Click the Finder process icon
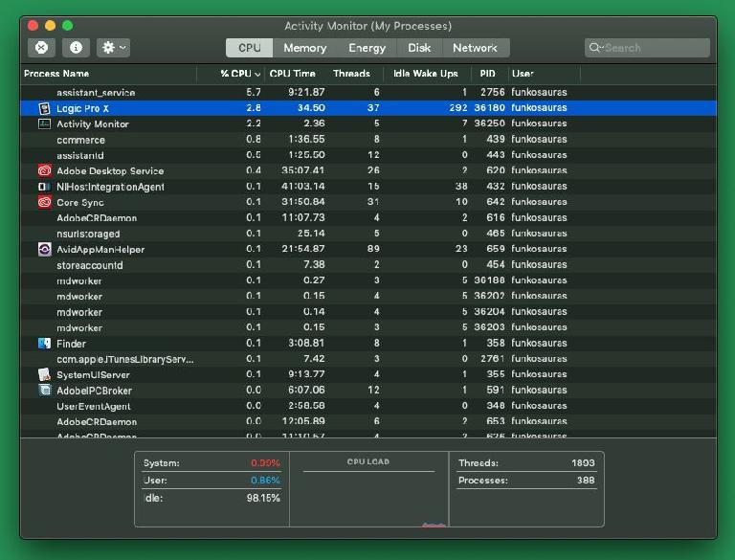 [x=45, y=344]
